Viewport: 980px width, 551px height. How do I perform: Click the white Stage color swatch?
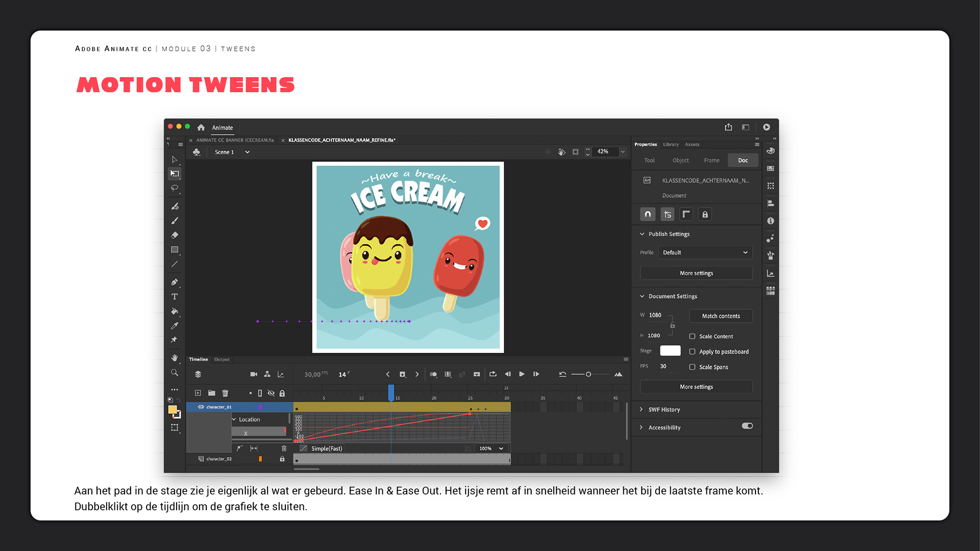click(x=670, y=350)
